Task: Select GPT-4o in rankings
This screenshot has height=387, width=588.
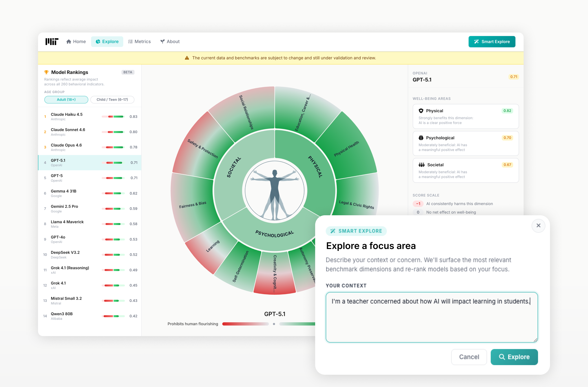Action: (x=90, y=239)
